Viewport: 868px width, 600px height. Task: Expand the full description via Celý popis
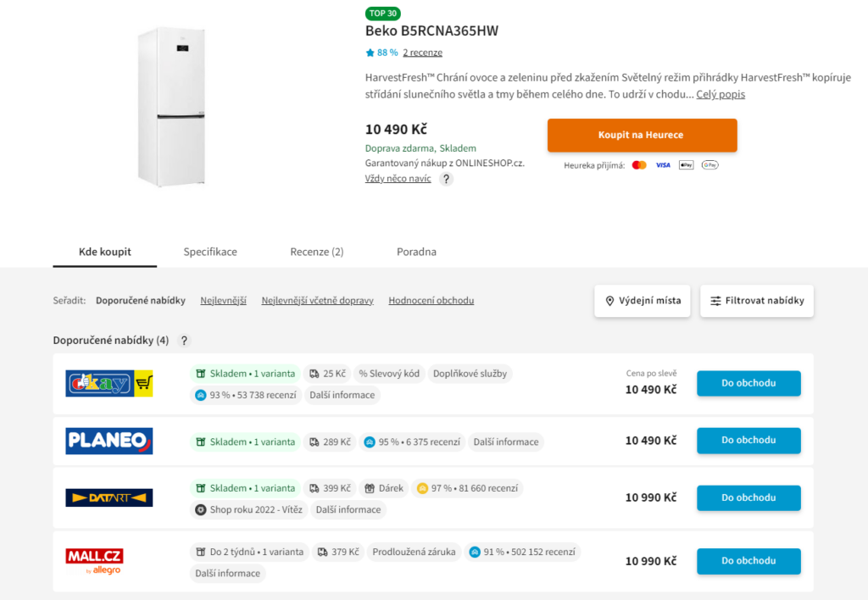[x=721, y=94]
